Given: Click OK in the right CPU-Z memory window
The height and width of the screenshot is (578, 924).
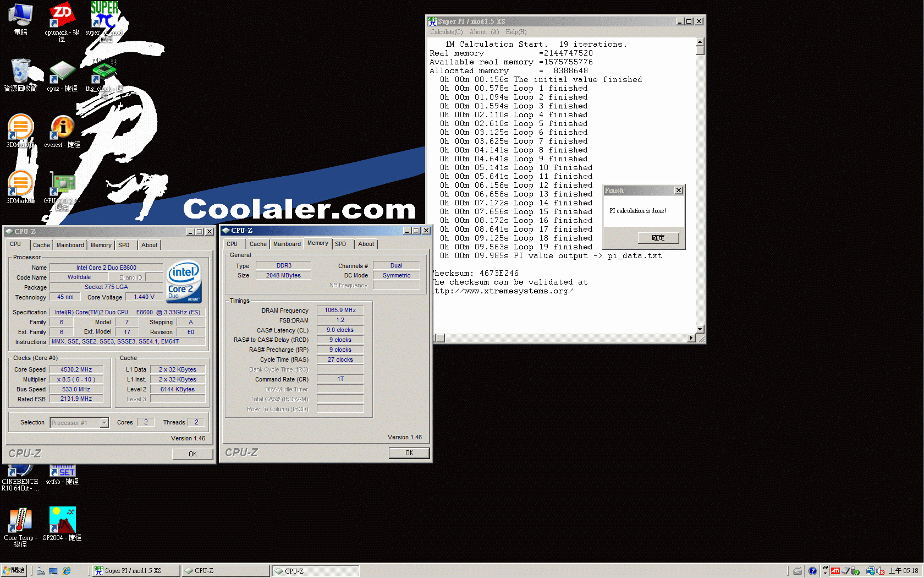Looking at the screenshot, I should 409,453.
